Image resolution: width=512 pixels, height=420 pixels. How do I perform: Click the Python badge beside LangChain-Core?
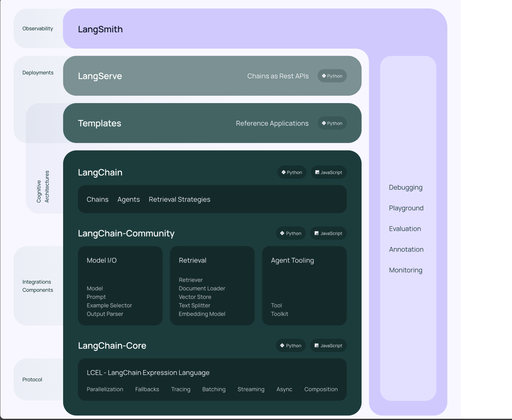[x=291, y=346]
